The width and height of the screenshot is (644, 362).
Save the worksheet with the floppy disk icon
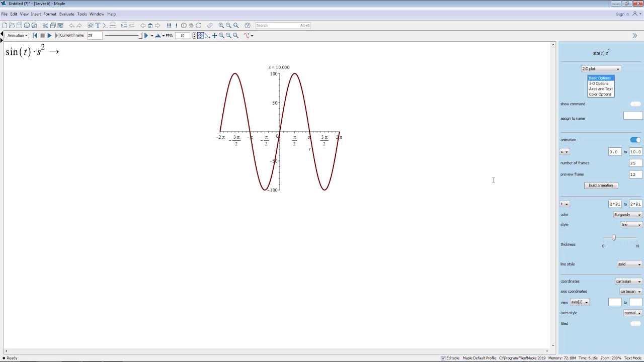[x=19, y=26]
